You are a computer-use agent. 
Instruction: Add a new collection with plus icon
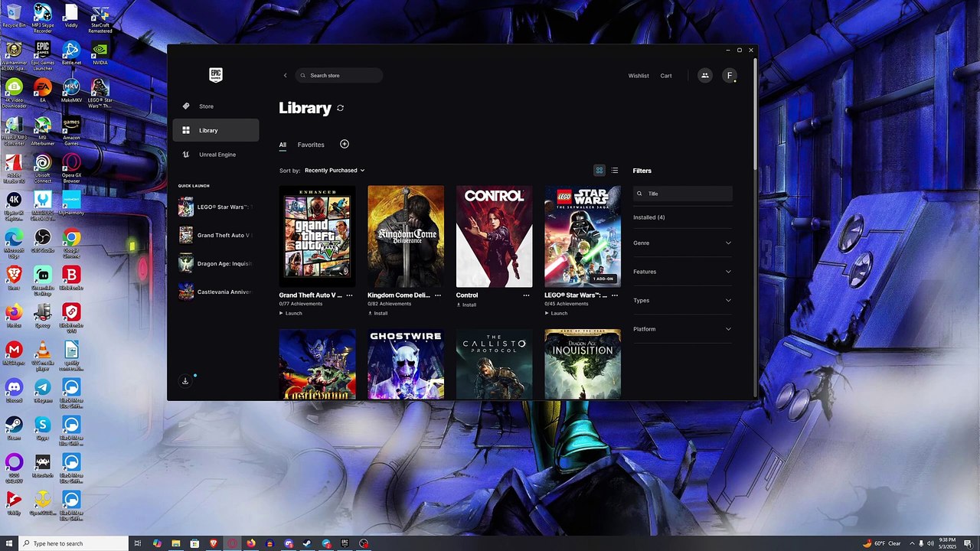tap(344, 144)
